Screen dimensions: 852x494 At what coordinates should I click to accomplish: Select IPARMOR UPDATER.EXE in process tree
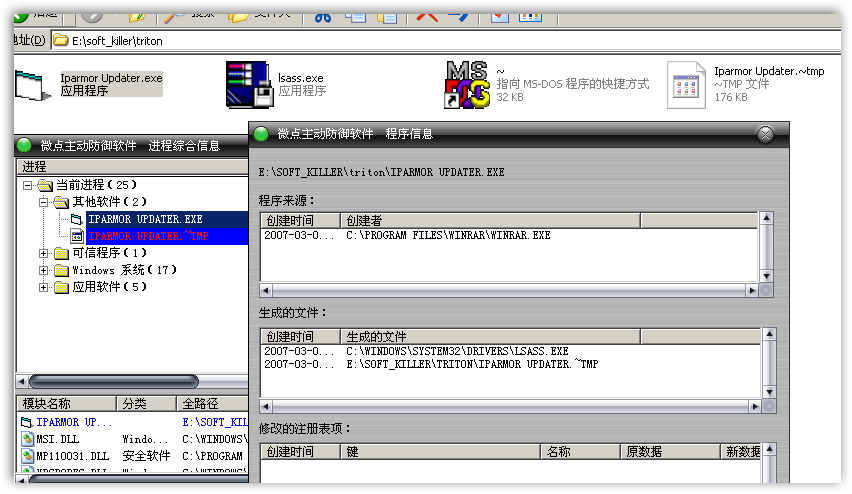[x=146, y=219]
